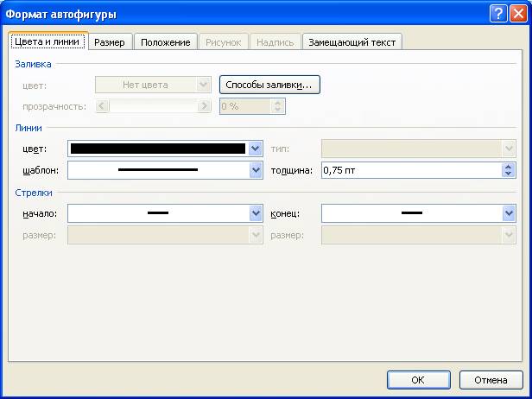Click the Отмена button
Viewport: 532px width, 399px height.
coord(491,380)
